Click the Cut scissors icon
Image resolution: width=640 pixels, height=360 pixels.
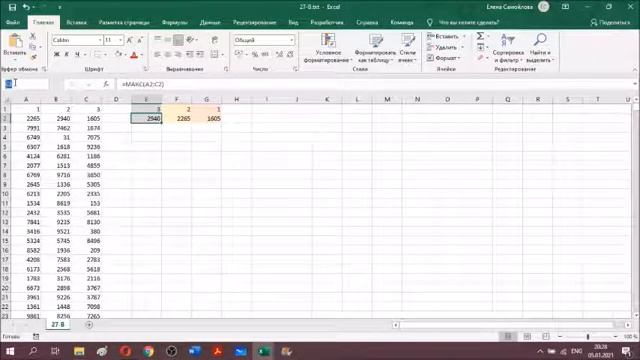point(33,37)
